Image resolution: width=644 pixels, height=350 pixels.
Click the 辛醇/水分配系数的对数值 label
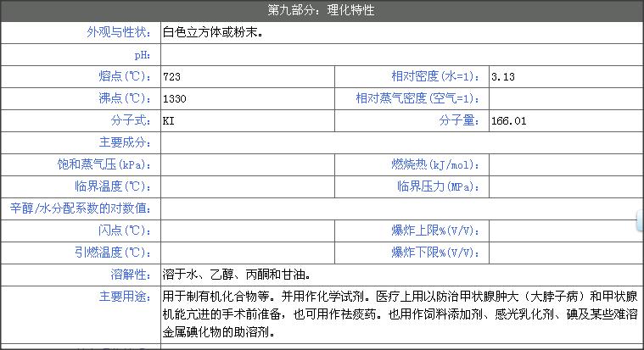80,208
